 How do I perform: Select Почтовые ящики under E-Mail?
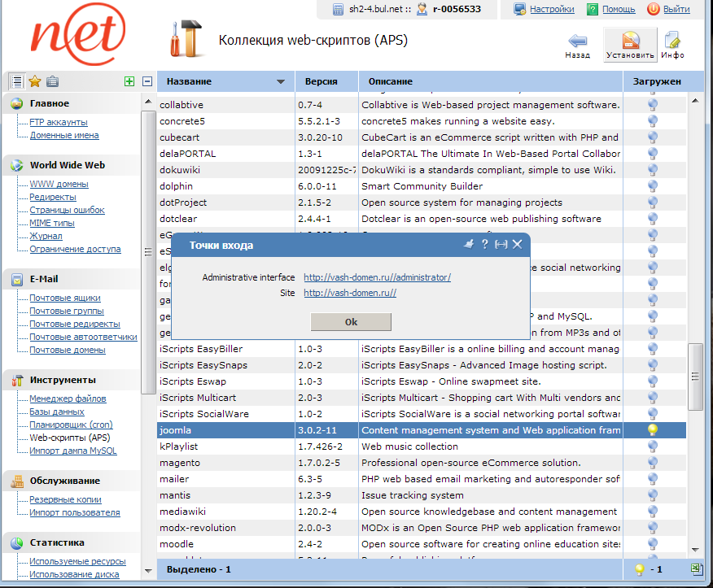click(x=65, y=298)
